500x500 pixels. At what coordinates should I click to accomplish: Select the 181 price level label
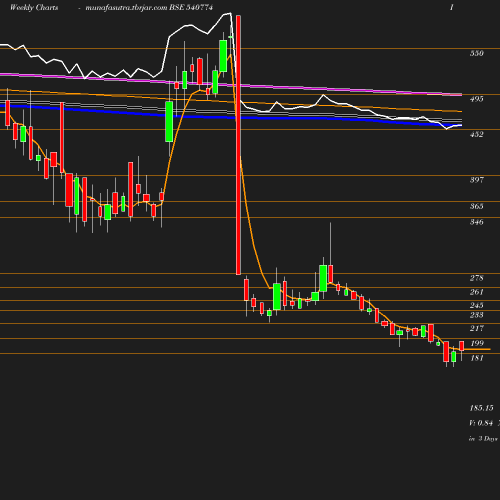coord(477,358)
